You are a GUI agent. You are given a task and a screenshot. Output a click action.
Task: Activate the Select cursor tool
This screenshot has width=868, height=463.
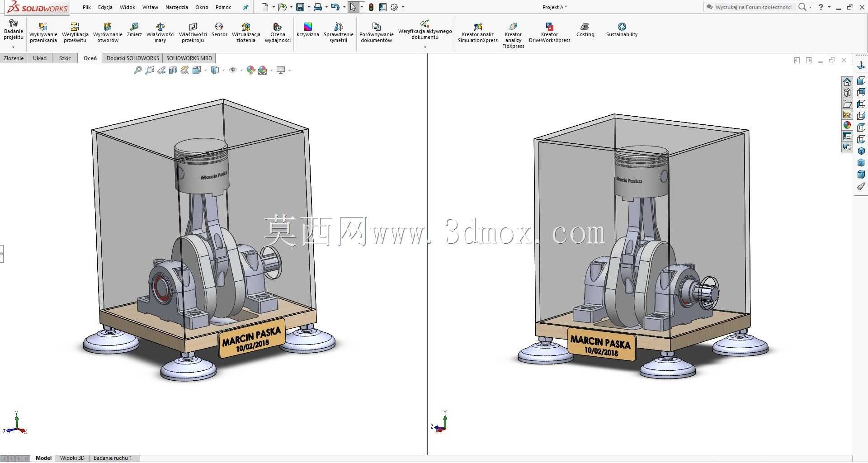coord(353,7)
